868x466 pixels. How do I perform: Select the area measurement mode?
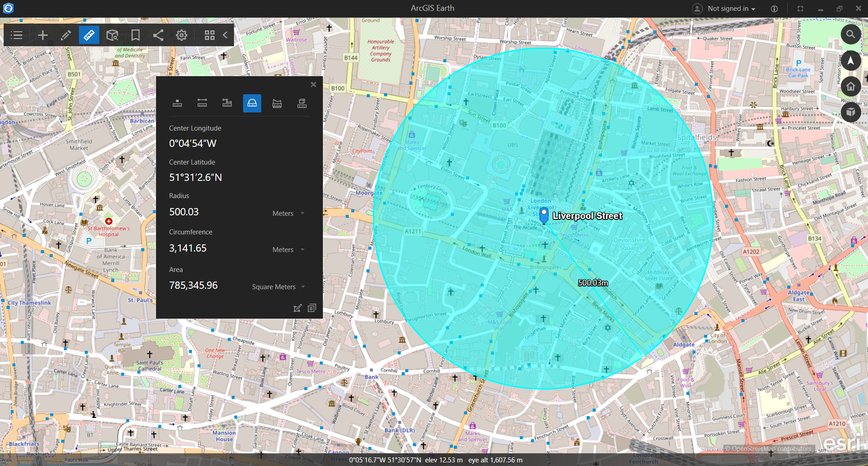(x=277, y=103)
